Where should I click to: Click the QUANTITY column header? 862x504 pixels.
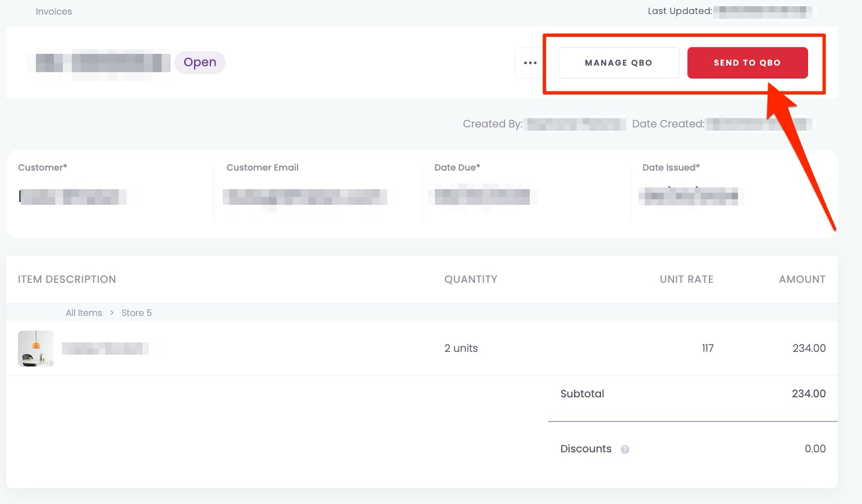tap(471, 279)
